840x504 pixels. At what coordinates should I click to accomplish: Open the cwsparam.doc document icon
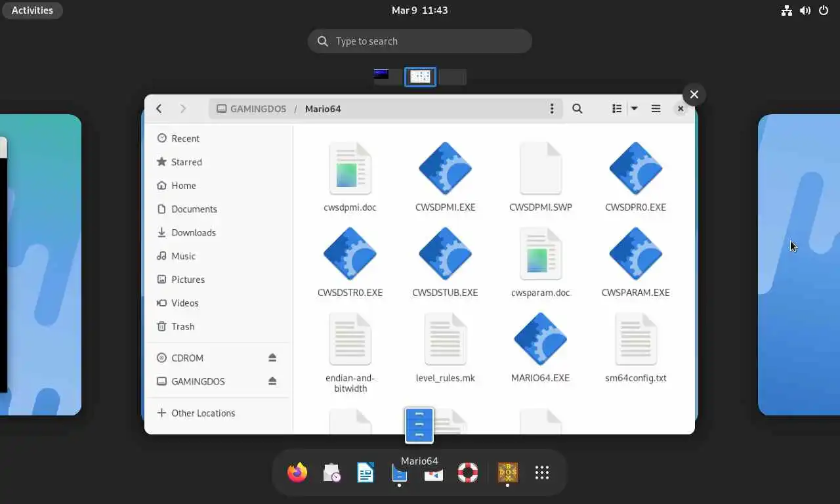pos(540,254)
